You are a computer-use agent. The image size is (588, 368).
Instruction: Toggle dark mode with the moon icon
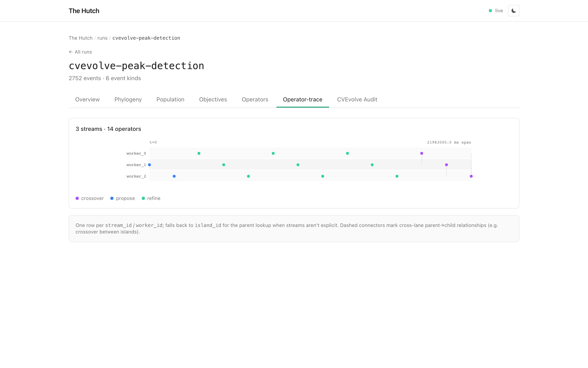(x=513, y=11)
